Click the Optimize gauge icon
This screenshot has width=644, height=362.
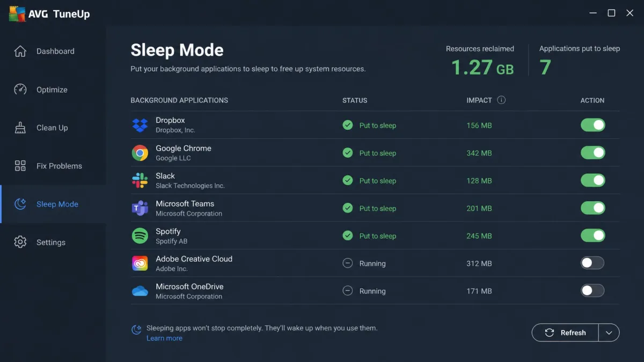tap(20, 90)
